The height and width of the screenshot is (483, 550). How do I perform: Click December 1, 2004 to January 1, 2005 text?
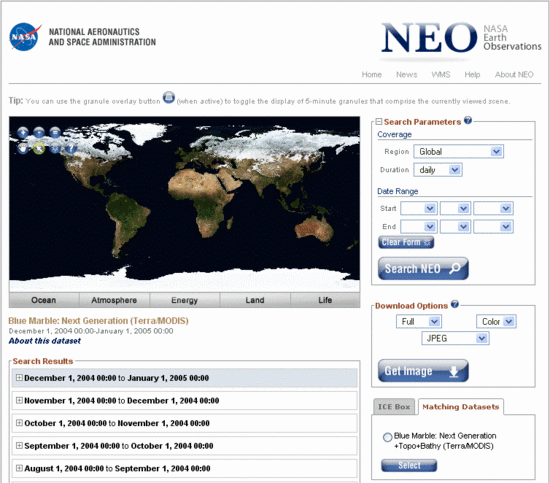[116, 378]
